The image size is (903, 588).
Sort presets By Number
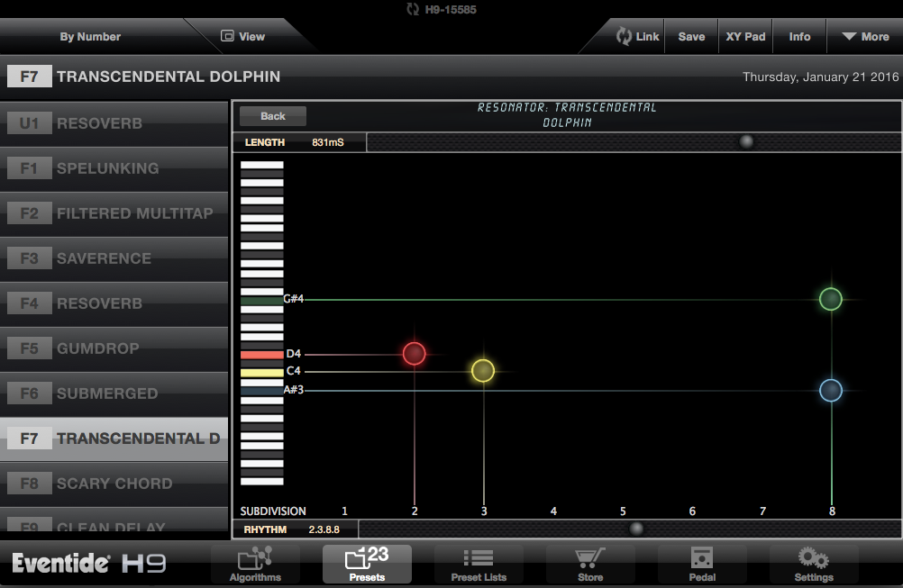(90, 37)
